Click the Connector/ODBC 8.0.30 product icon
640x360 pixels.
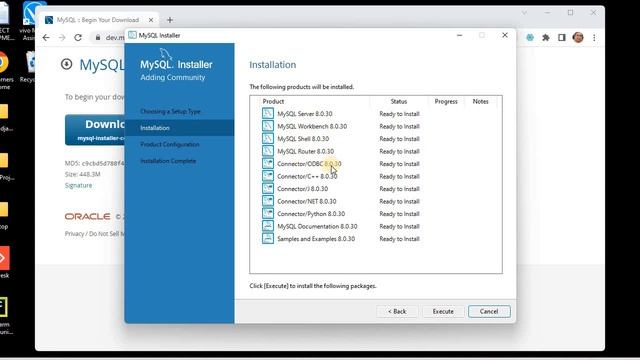[x=268, y=164]
